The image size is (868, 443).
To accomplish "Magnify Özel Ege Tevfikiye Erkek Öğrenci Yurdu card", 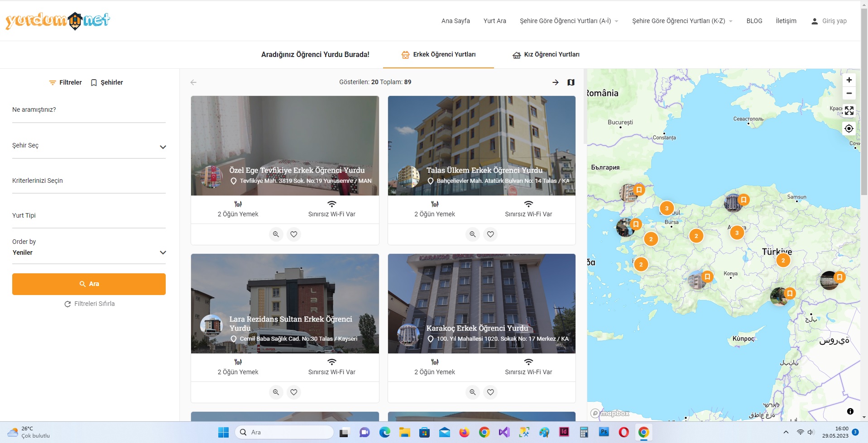I will tap(276, 234).
